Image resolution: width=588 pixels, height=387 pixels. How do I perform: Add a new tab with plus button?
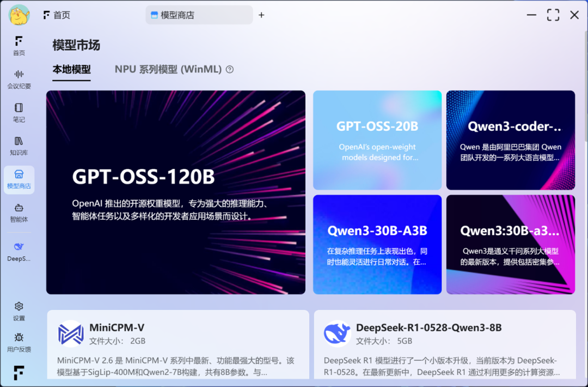click(x=261, y=15)
